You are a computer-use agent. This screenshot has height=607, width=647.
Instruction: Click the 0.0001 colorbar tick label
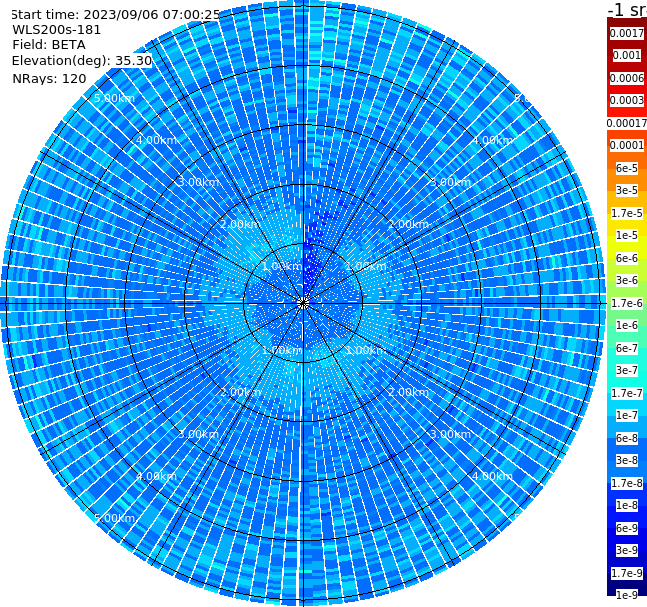[x=627, y=145]
